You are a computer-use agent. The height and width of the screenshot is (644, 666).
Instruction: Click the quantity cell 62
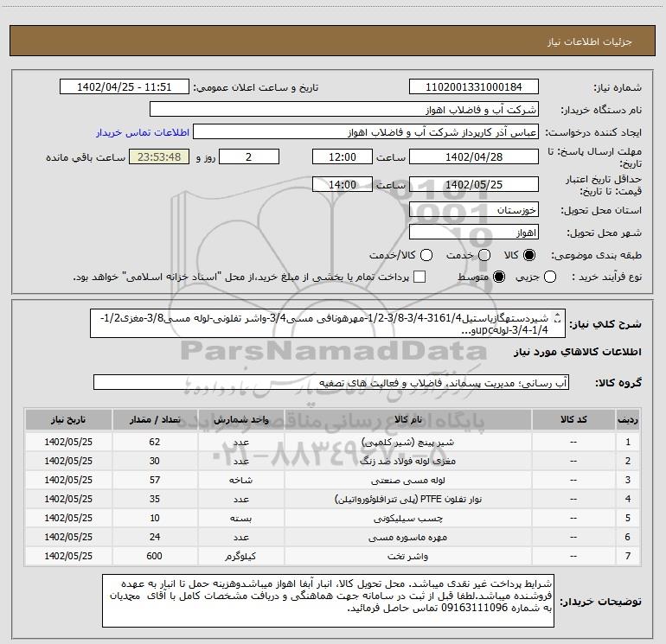click(155, 442)
